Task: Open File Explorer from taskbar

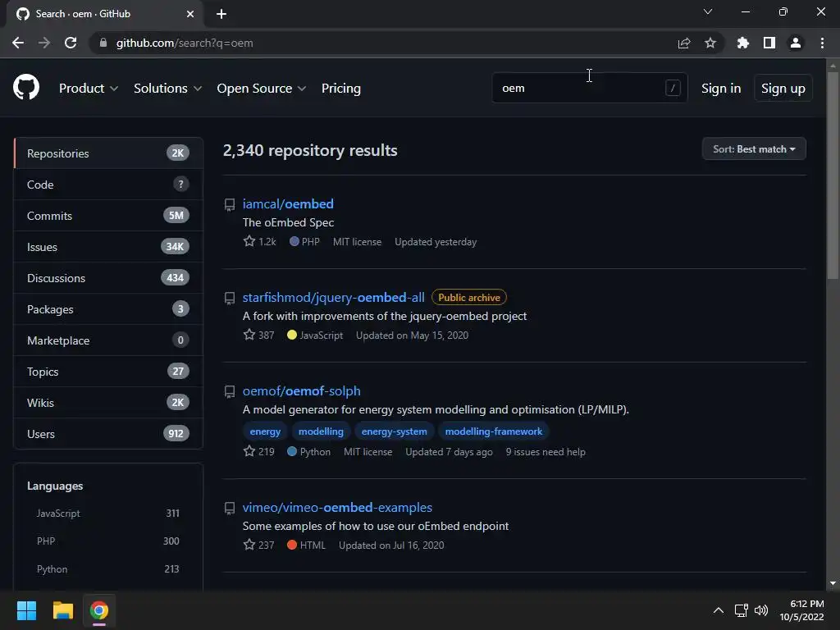Action: pos(62,610)
